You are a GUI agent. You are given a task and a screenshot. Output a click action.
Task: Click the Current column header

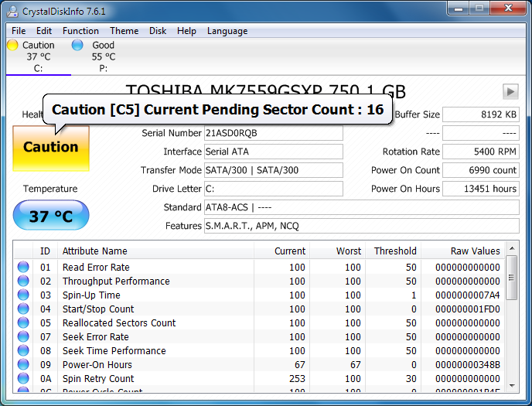pyautogui.click(x=281, y=251)
